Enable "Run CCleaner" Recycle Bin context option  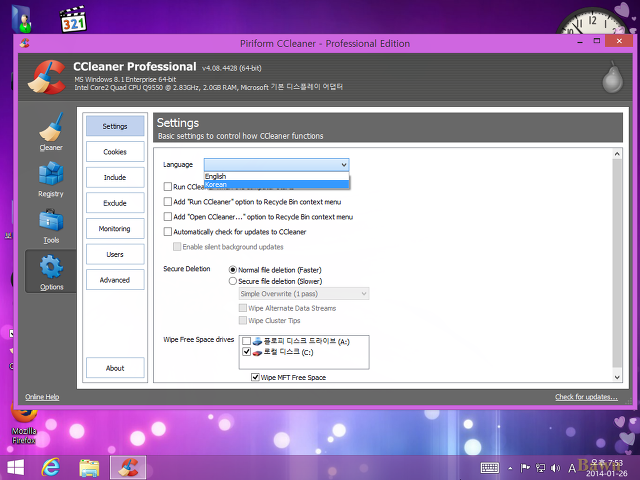[168, 202]
